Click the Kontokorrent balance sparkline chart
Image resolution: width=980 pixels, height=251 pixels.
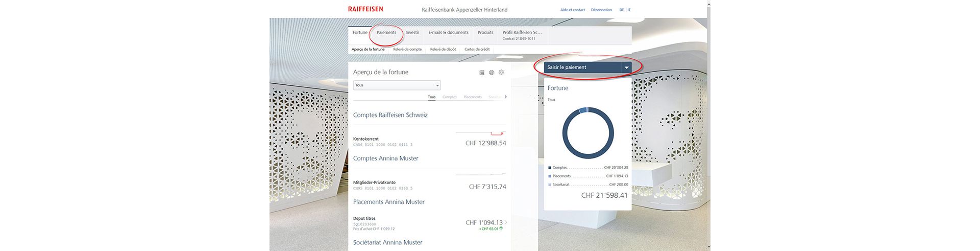click(480, 133)
